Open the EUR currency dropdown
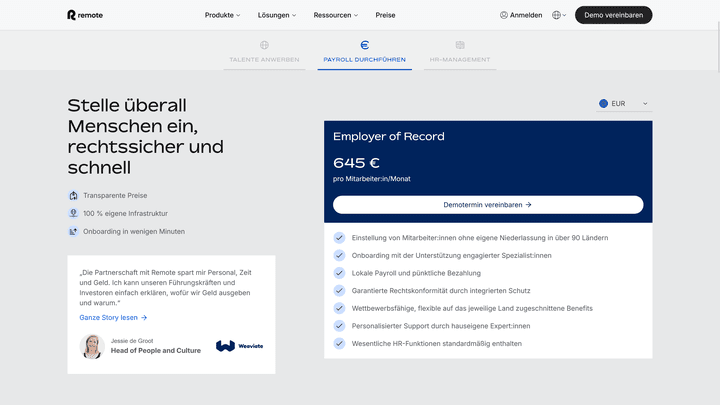 [x=624, y=104]
